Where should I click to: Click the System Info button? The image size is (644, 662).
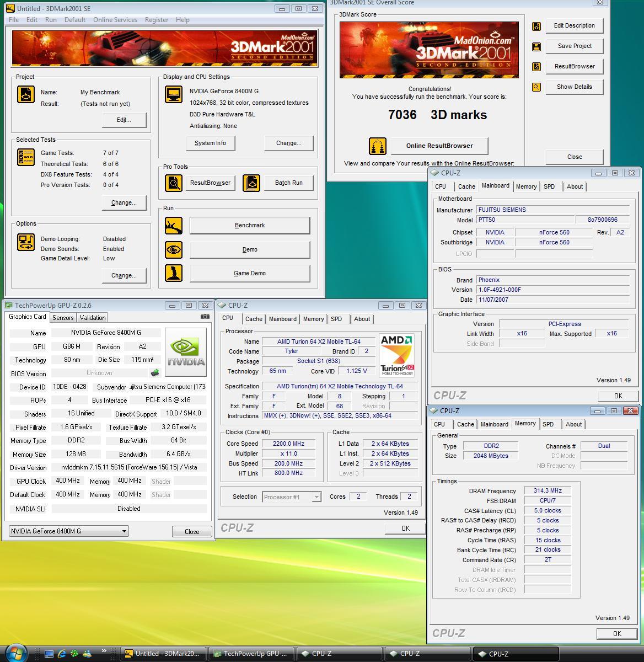pyautogui.click(x=210, y=143)
